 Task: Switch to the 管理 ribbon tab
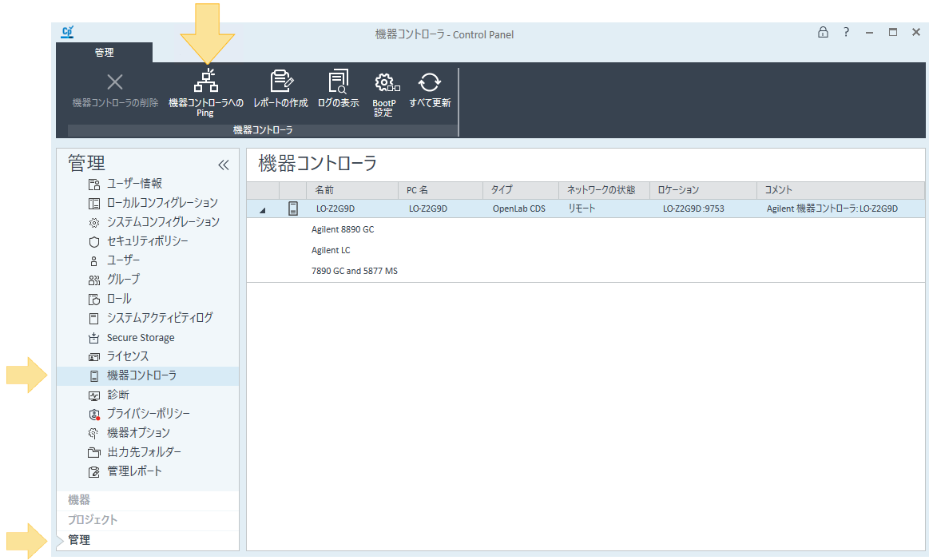[x=104, y=53]
